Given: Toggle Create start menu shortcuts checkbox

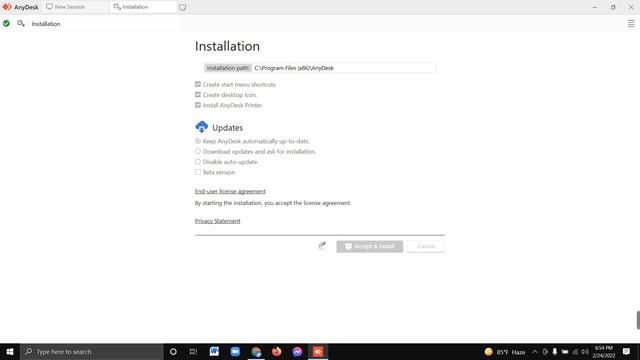Looking at the screenshot, I should point(198,84).
